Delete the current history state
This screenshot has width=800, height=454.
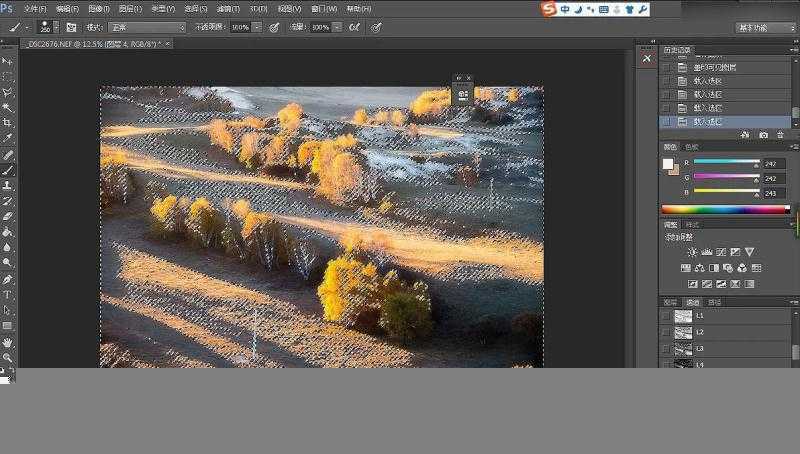click(x=780, y=135)
